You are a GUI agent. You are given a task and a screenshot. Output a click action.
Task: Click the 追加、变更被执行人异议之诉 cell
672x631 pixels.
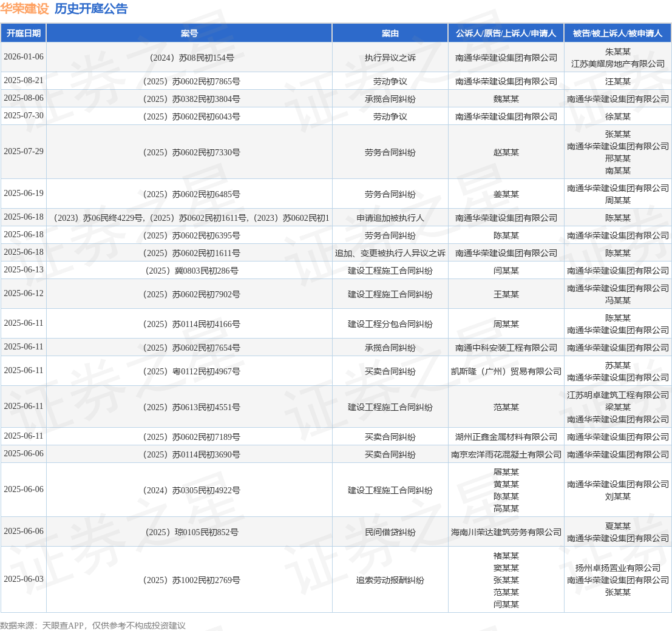(x=390, y=253)
